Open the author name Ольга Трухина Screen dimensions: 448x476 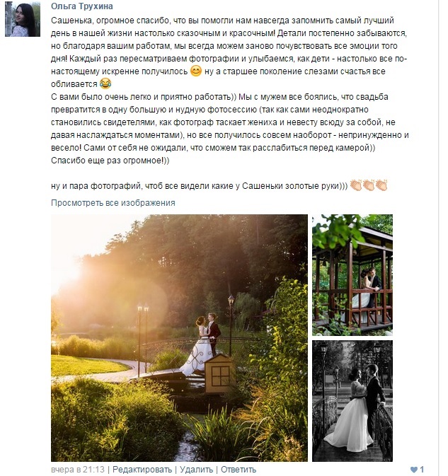click(82, 6)
